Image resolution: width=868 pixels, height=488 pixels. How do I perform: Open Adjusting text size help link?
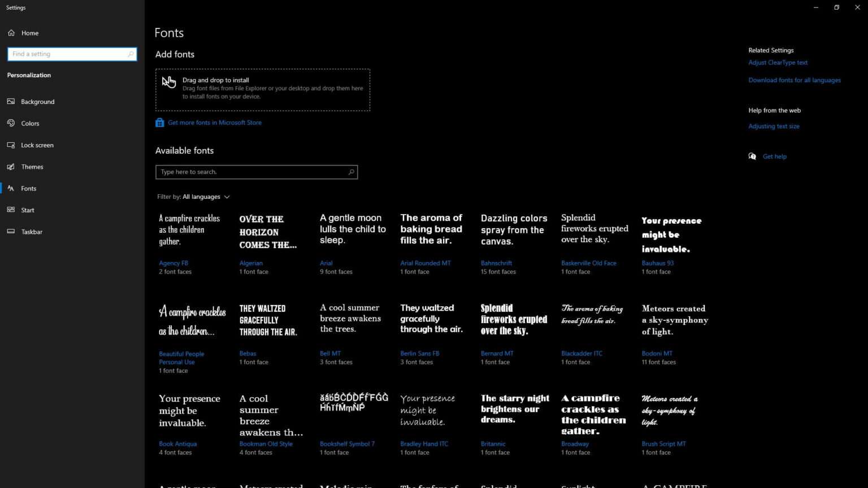point(774,127)
